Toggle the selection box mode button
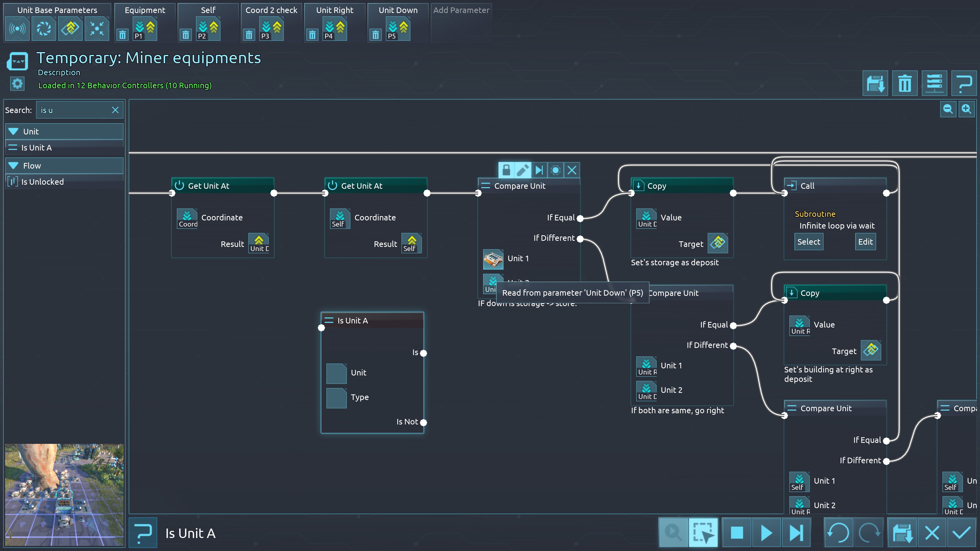The width and height of the screenshot is (980, 551). (703, 533)
